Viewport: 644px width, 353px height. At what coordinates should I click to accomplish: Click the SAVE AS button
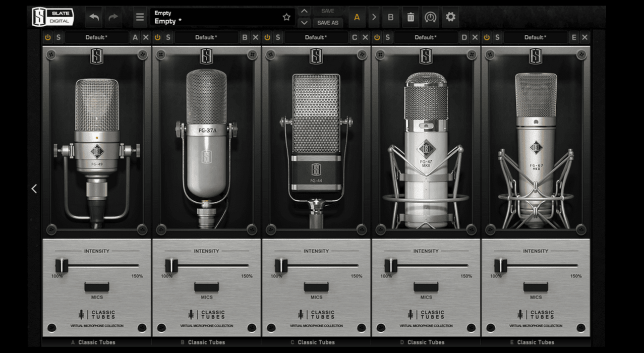click(x=328, y=23)
